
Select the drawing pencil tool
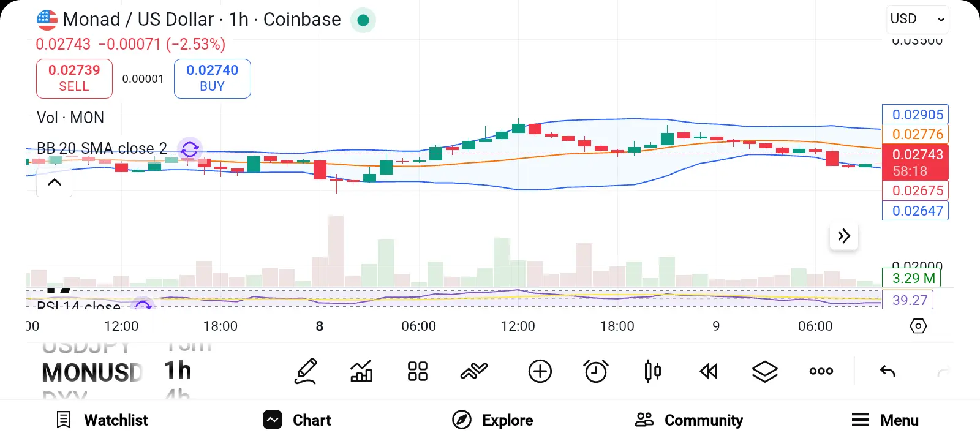pos(306,371)
